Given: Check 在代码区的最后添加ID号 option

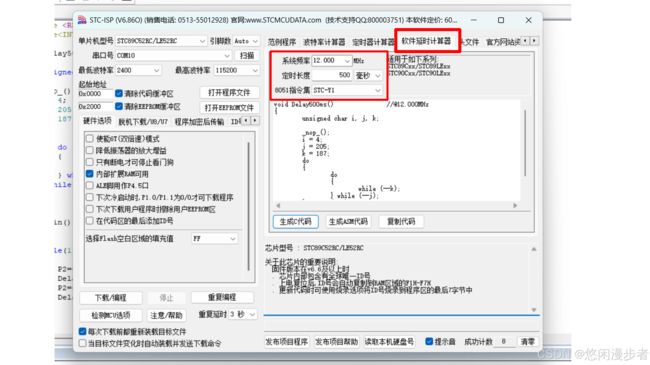Looking at the screenshot, I should click(x=90, y=221).
